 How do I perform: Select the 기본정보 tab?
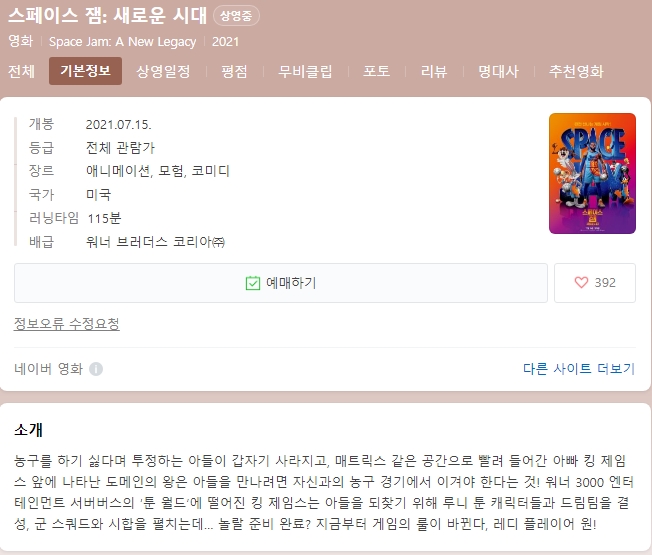tap(86, 71)
